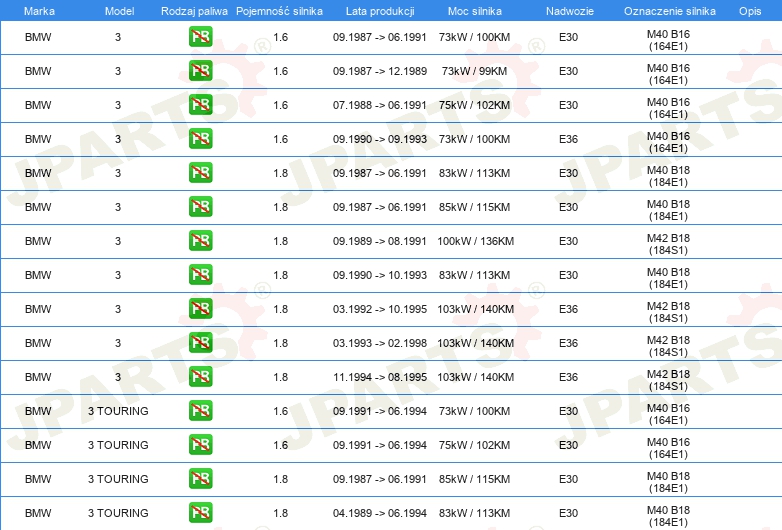Click the fuel icon in the model 3 85kW / 115KM row
This screenshot has width=782, height=530.
[x=200, y=206]
